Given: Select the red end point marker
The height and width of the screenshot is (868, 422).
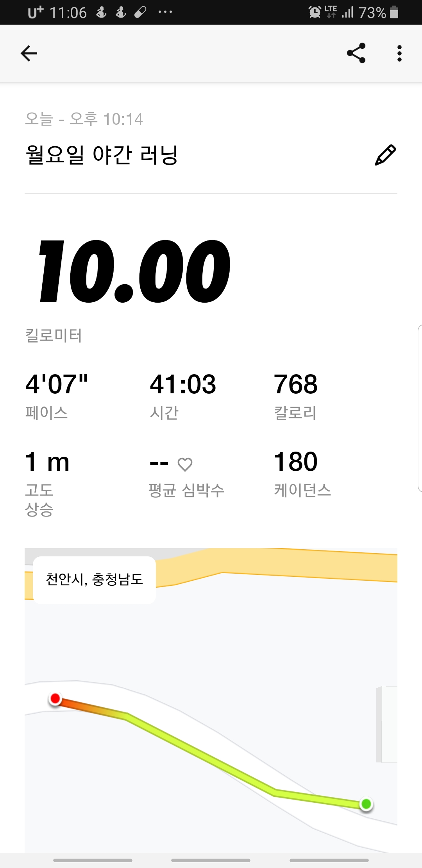Looking at the screenshot, I should (x=55, y=699).
